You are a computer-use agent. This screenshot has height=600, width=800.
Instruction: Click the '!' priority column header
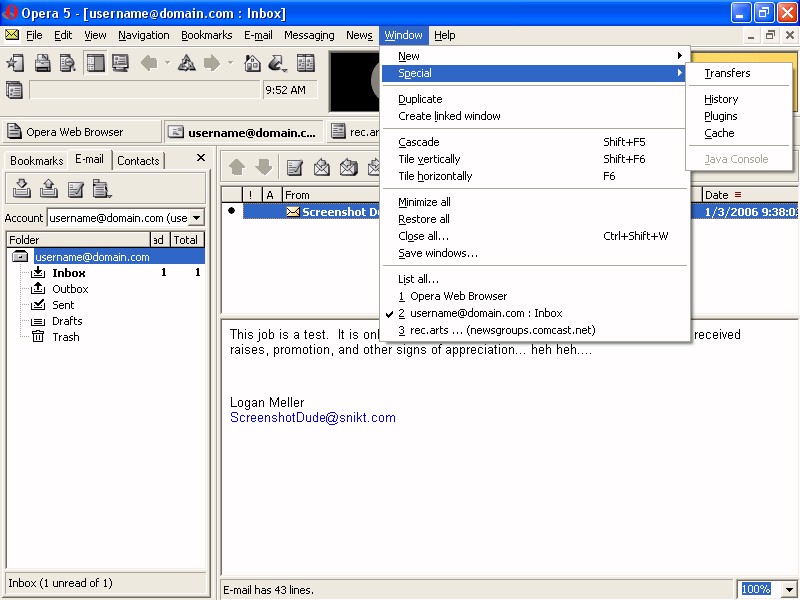251,195
